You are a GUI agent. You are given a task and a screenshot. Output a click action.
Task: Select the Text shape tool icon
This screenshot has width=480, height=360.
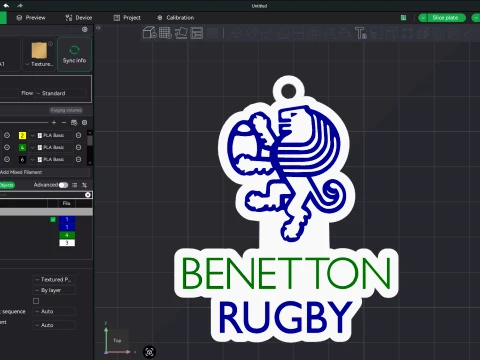point(361,33)
